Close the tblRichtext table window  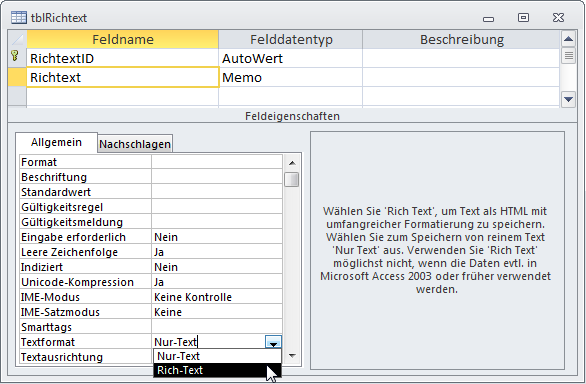click(x=558, y=18)
